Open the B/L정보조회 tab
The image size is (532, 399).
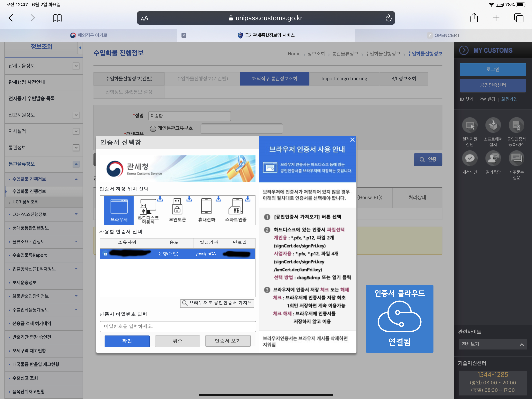coord(403,79)
